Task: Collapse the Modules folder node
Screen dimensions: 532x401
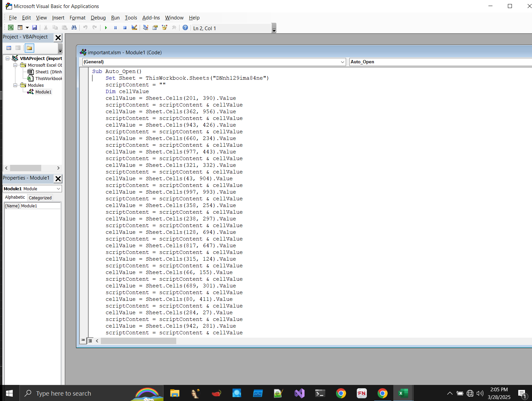Action: pyautogui.click(x=15, y=85)
